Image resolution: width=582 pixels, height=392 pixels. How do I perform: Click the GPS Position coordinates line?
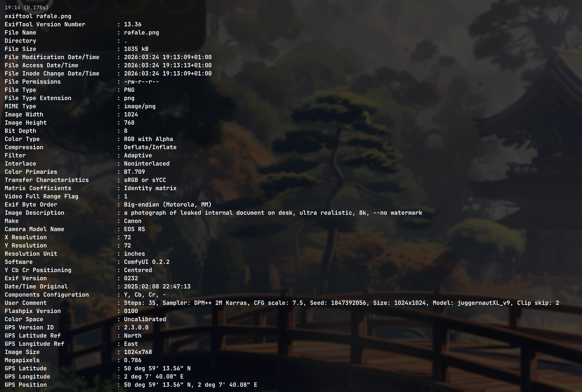[x=191, y=385]
